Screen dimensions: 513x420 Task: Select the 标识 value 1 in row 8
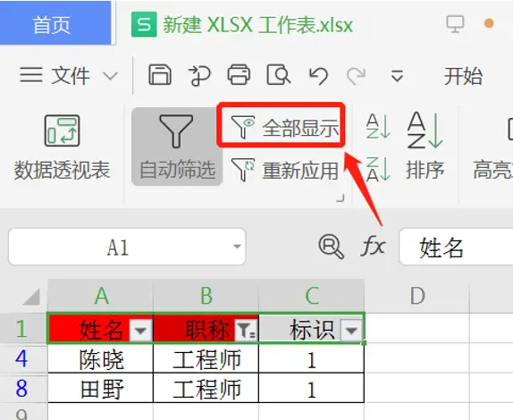pyautogui.click(x=311, y=388)
